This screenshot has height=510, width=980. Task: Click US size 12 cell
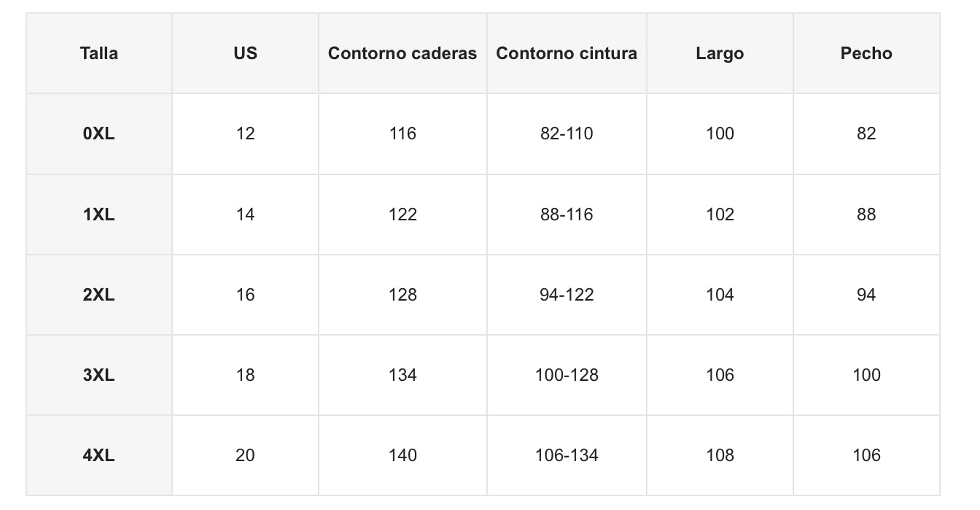point(246,134)
